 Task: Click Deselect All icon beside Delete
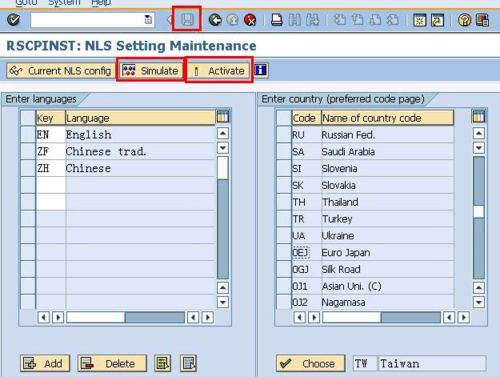pyautogui.click(x=188, y=363)
